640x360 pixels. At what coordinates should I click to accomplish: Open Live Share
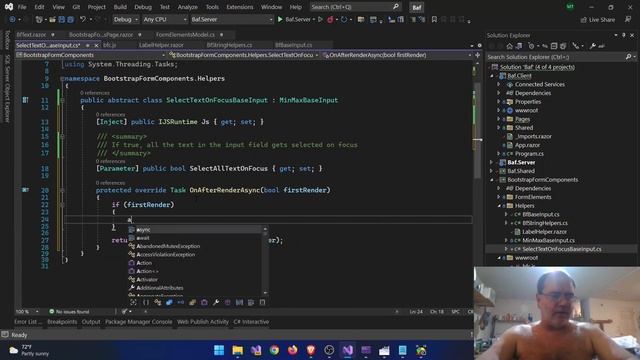click(x=598, y=20)
